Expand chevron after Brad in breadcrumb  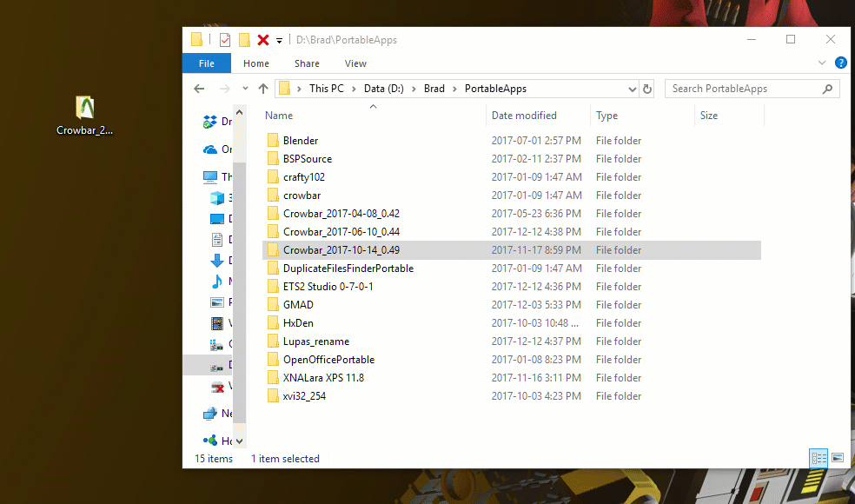click(x=454, y=89)
